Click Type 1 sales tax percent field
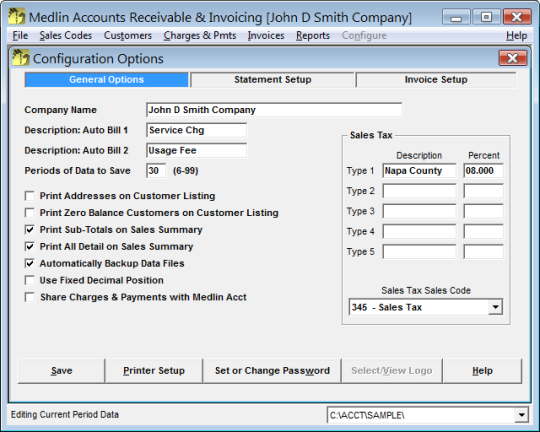 point(483,171)
